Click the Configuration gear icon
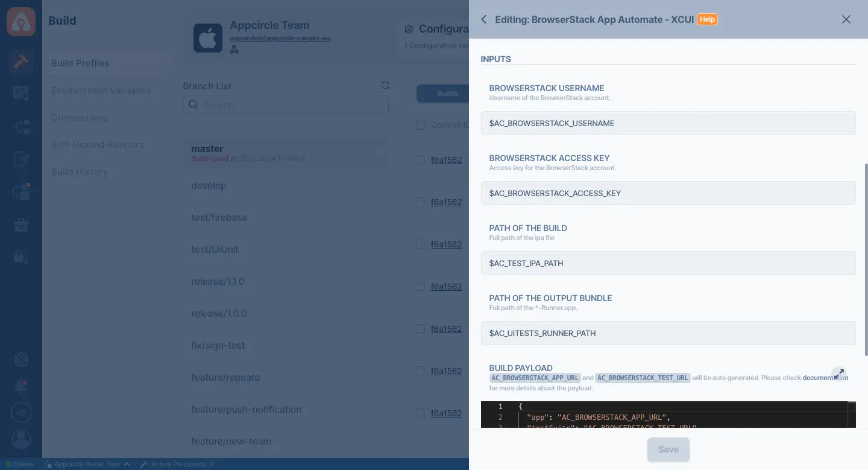This screenshot has width=868, height=470. 409,29
